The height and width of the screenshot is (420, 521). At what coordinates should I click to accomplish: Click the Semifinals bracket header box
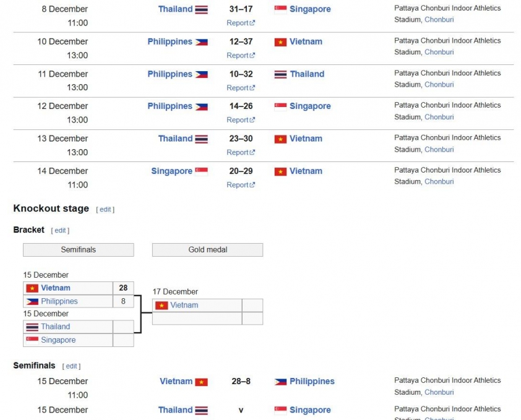[78, 250]
